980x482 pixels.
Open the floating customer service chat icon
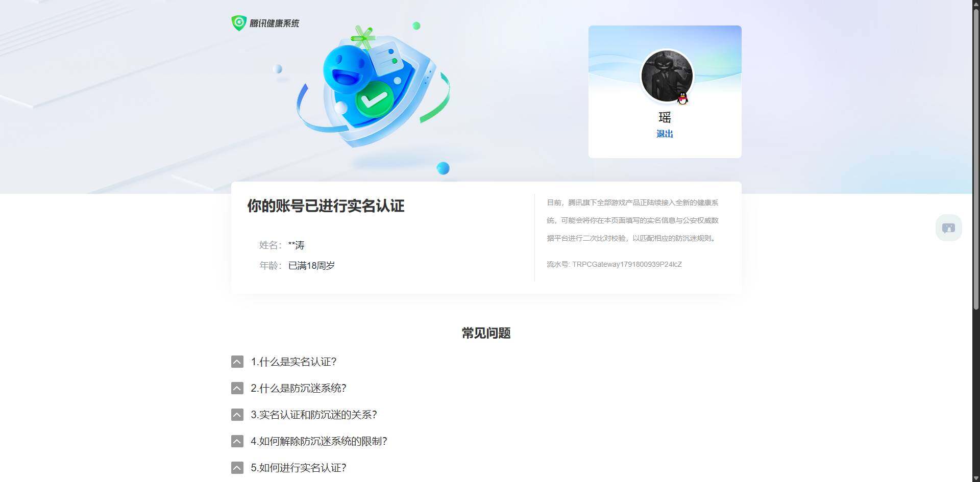click(x=948, y=227)
